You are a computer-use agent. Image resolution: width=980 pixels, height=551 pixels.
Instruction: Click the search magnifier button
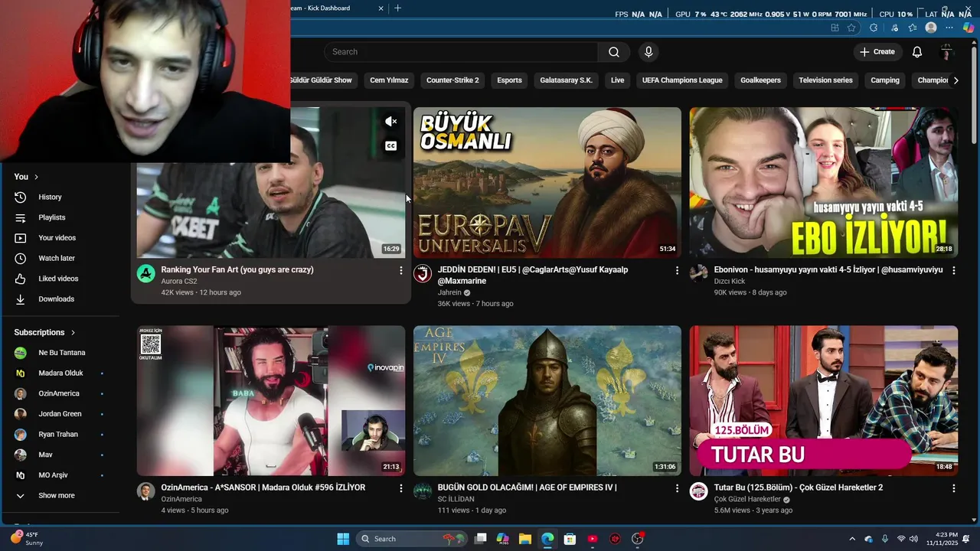pyautogui.click(x=614, y=52)
